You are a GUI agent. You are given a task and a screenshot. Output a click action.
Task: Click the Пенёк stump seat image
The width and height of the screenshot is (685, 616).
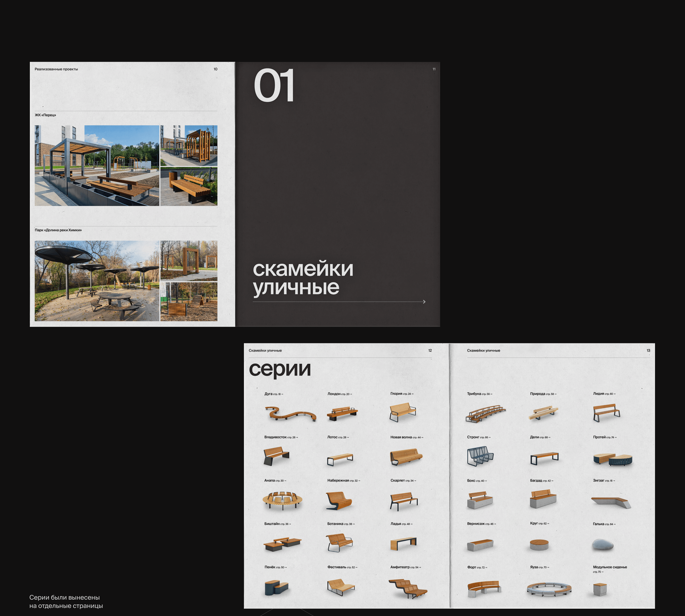(x=276, y=588)
